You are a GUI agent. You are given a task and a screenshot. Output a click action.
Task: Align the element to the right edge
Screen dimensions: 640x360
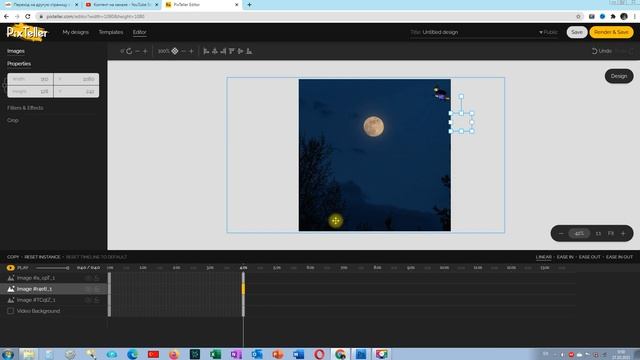tap(223, 51)
